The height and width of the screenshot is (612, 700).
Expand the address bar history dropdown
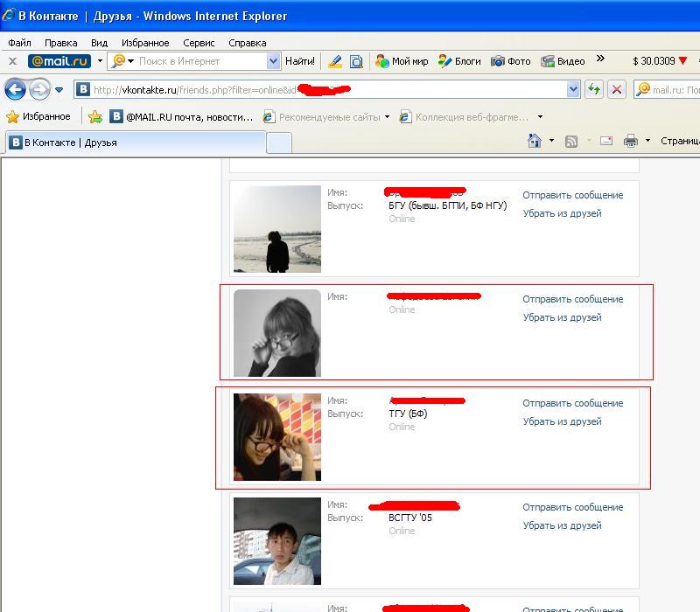point(574,89)
